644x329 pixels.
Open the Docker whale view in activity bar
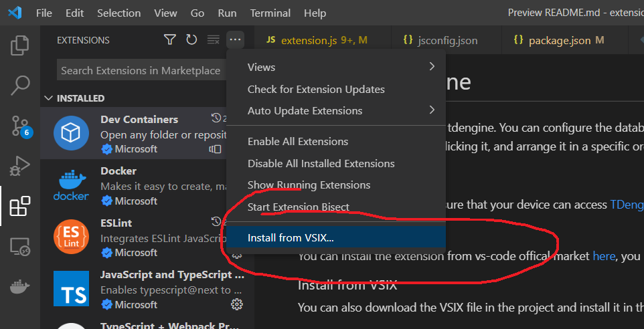tap(19, 287)
